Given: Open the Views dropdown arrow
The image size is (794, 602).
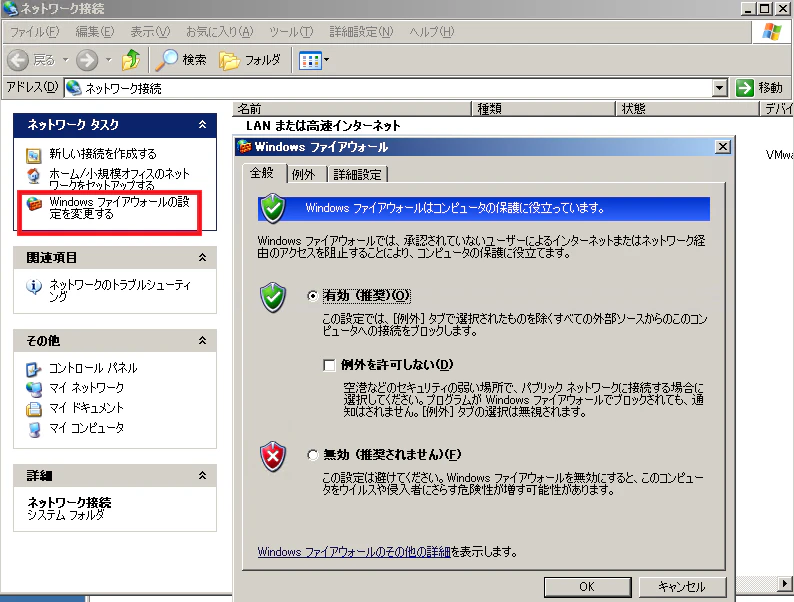Looking at the screenshot, I should pyautogui.click(x=327, y=60).
